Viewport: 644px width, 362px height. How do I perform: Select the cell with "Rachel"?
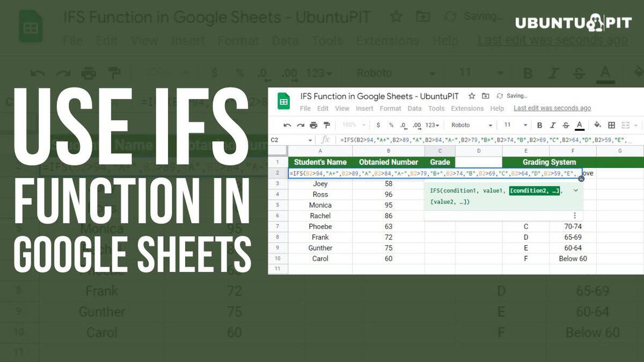(320, 216)
